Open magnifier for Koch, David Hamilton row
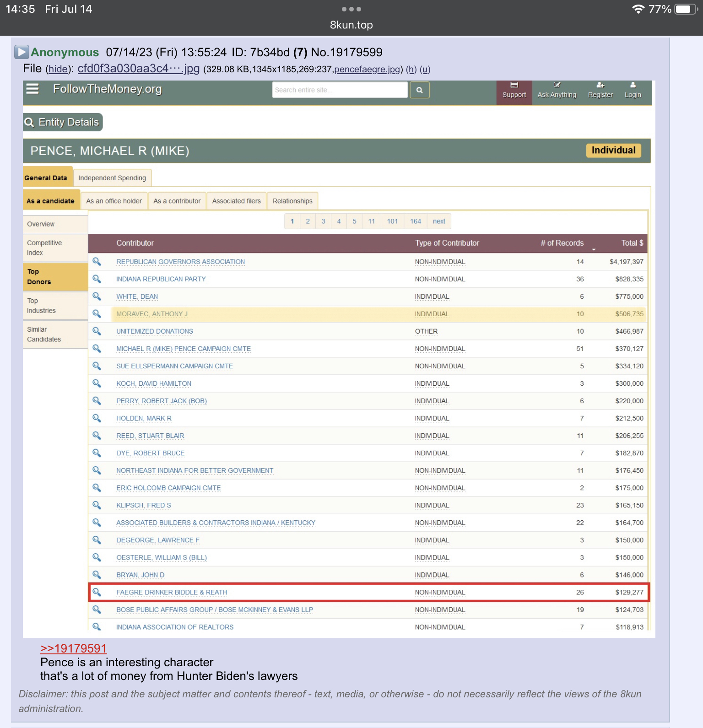The height and width of the screenshot is (728, 703). click(97, 383)
